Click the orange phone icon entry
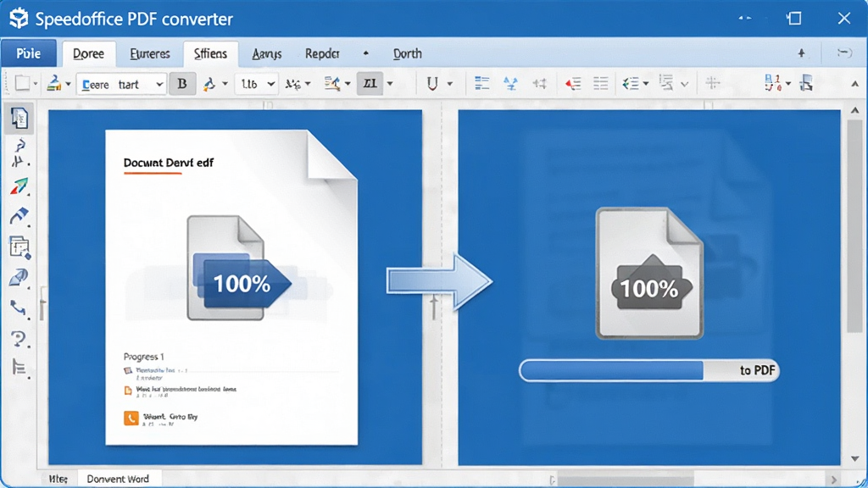Viewport: 868px width, 488px height. coord(131,417)
